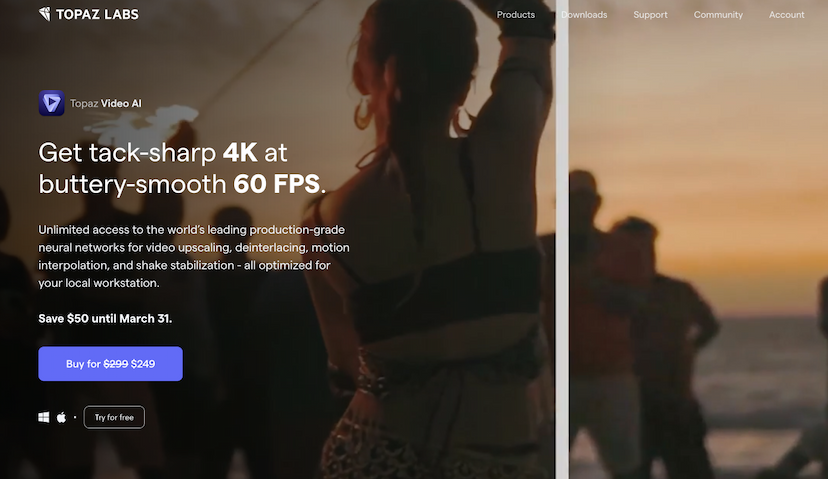Click the neural networks description paragraph
Image resolution: width=828 pixels, height=479 pixels.
(x=194, y=256)
